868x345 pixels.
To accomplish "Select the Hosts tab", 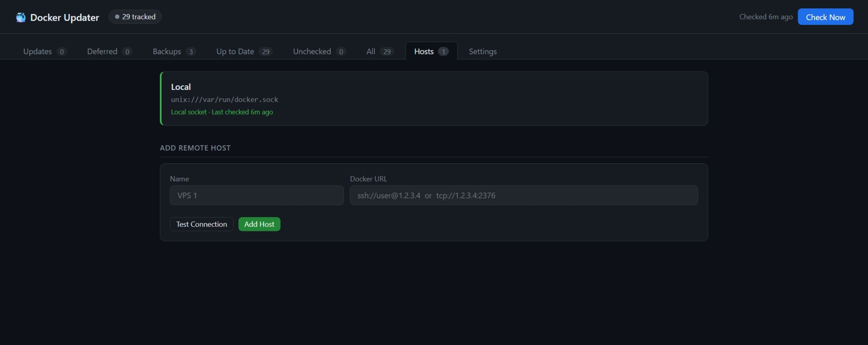I will click(431, 51).
